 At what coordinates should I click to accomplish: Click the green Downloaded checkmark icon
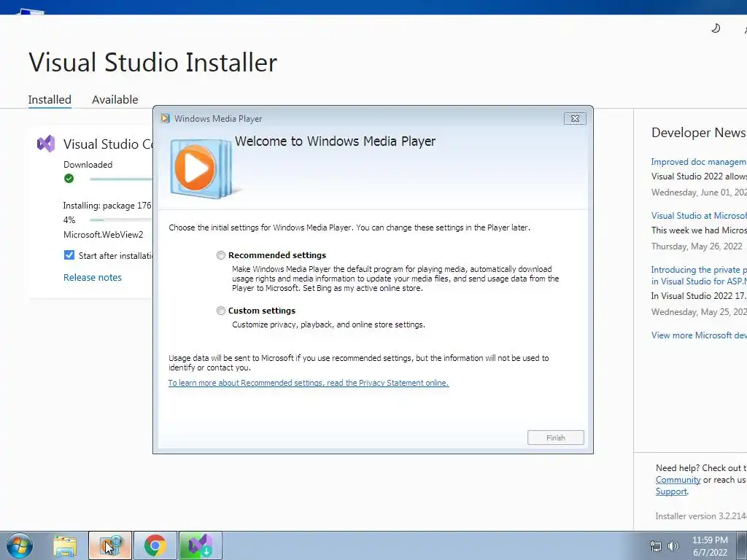[x=69, y=179]
